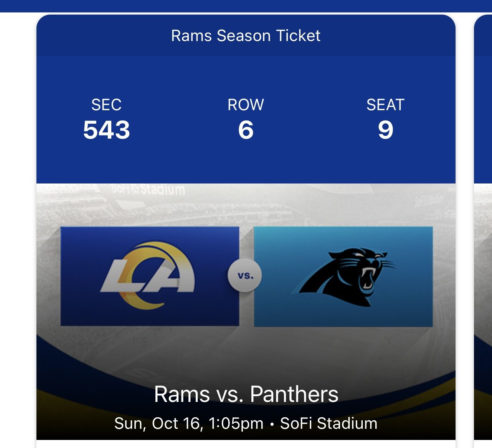This screenshot has width=492, height=448.
Task: Click the SoFi Stadium watermark at top-left of image
Action: (148, 189)
